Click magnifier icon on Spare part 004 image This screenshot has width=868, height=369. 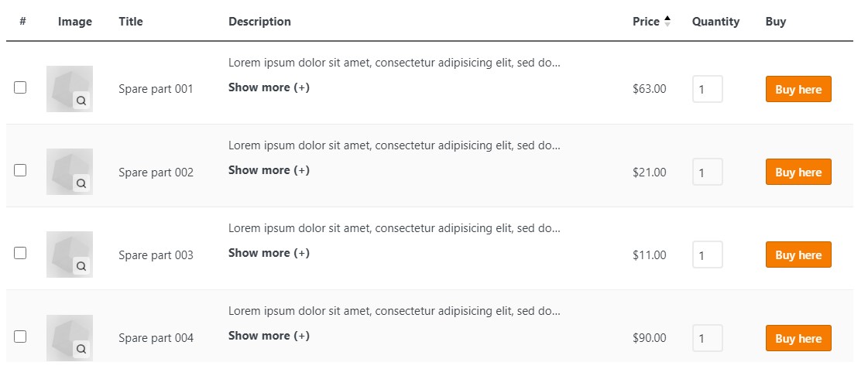point(81,350)
